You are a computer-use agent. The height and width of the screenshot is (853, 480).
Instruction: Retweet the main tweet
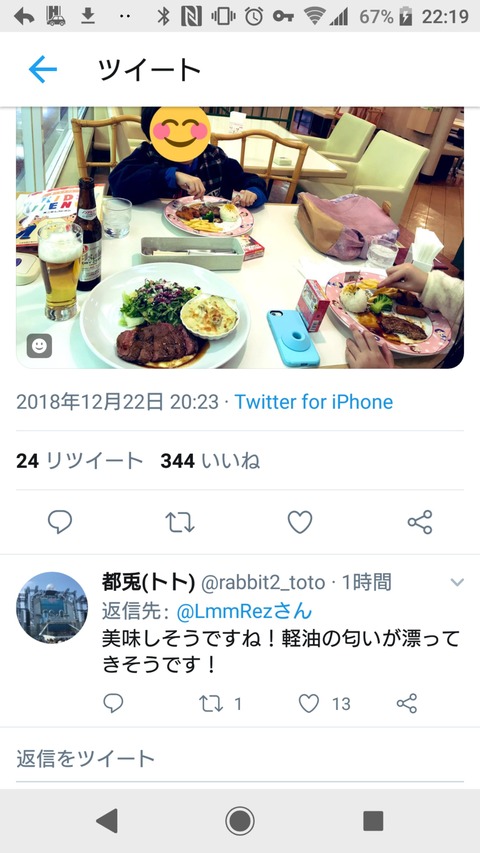[180, 522]
